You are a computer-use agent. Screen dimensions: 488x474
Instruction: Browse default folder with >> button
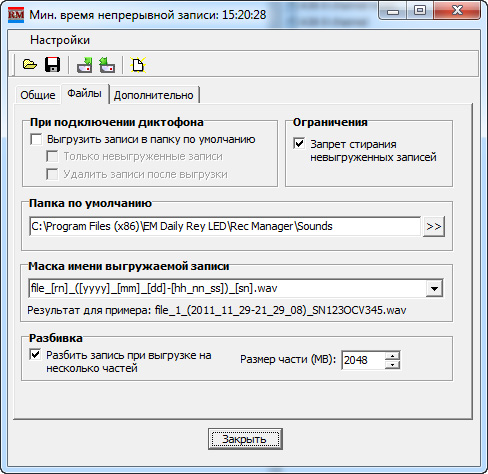(434, 226)
